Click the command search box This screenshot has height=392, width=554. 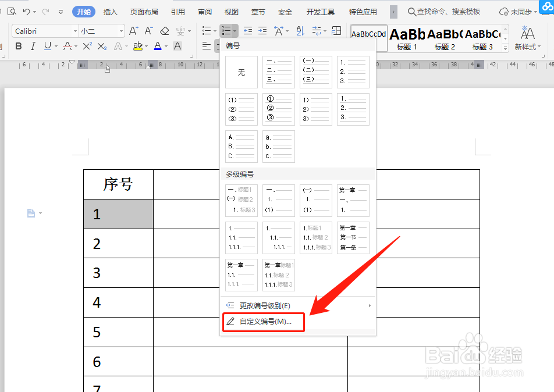pos(444,12)
